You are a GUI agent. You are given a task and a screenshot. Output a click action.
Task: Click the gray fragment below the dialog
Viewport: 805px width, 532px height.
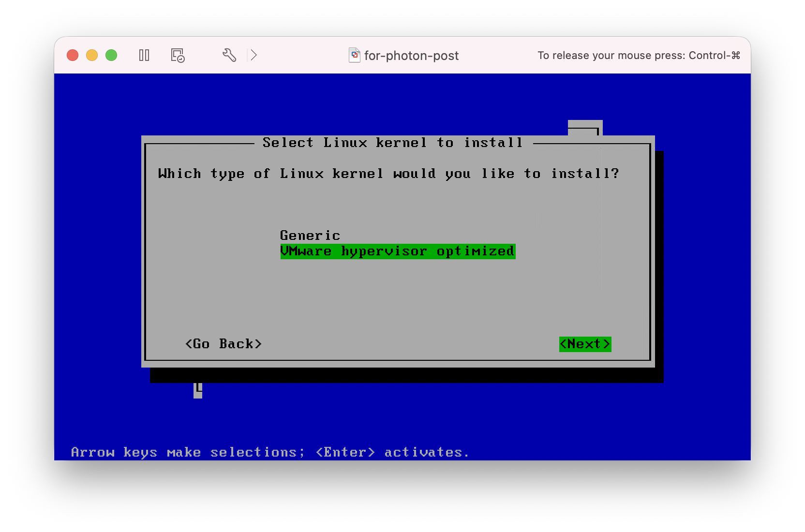tap(198, 390)
